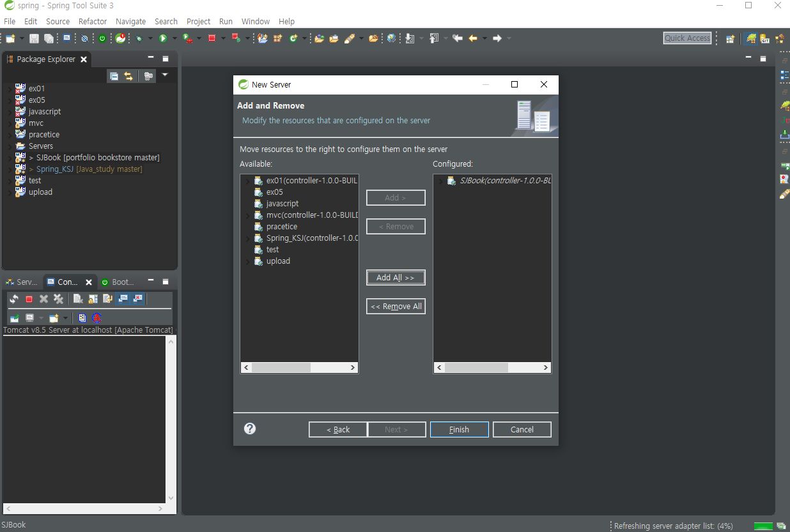Click Clear Console icon in Console toolbar
The height and width of the screenshot is (532, 790).
point(78,299)
